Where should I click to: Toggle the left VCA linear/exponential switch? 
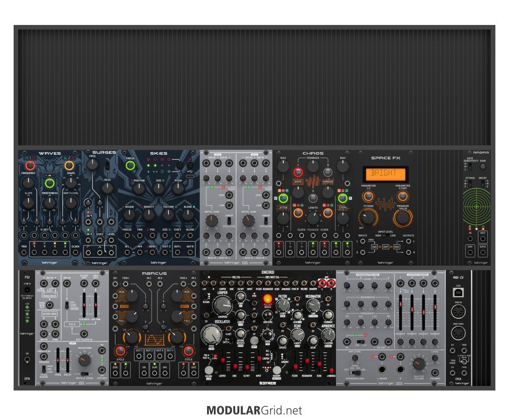click(229, 221)
